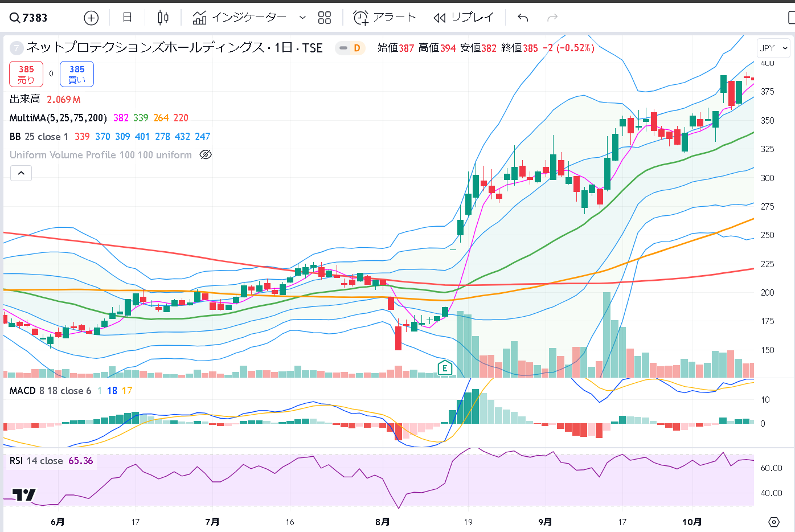Click the 385 買い buy button
Image resolution: width=795 pixels, height=532 pixels.
[77, 74]
